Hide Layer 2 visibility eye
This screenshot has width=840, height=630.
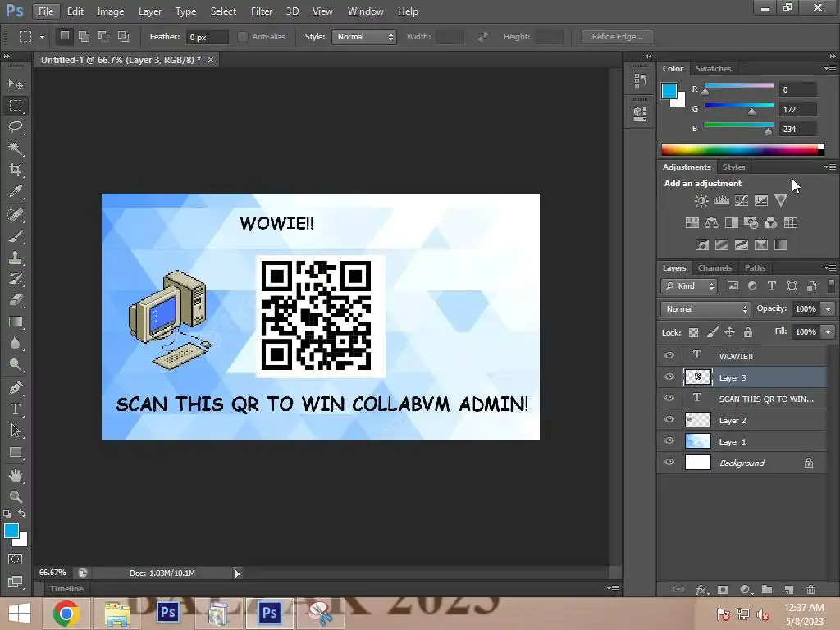[669, 420]
